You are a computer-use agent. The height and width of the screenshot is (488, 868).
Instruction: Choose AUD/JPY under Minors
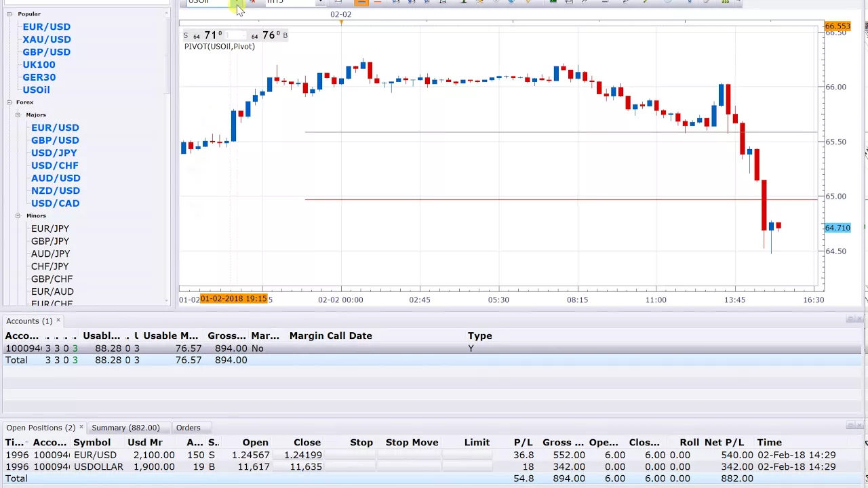tap(50, 254)
